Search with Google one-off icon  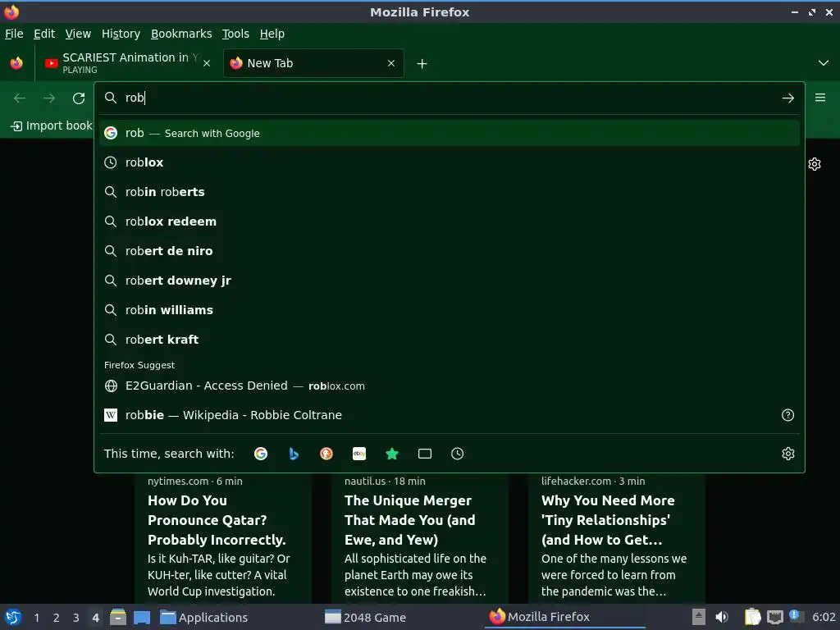pyautogui.click(x=261, y=454)
